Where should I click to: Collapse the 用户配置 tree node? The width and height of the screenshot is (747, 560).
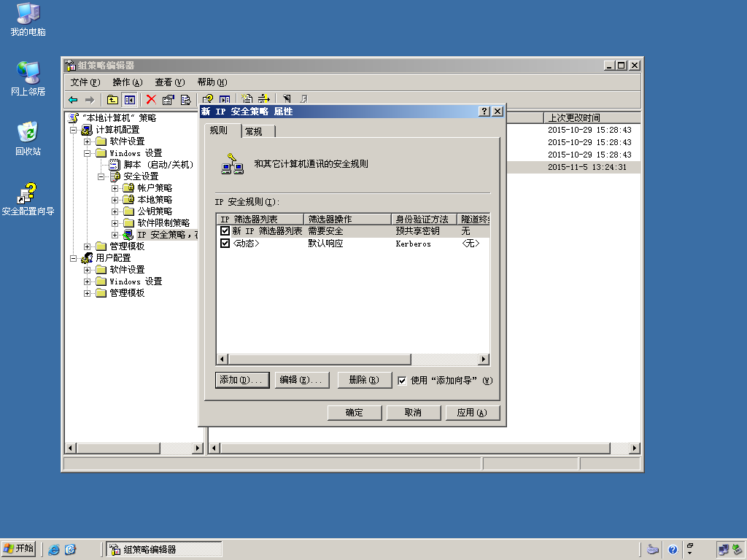tap(74, 258)
